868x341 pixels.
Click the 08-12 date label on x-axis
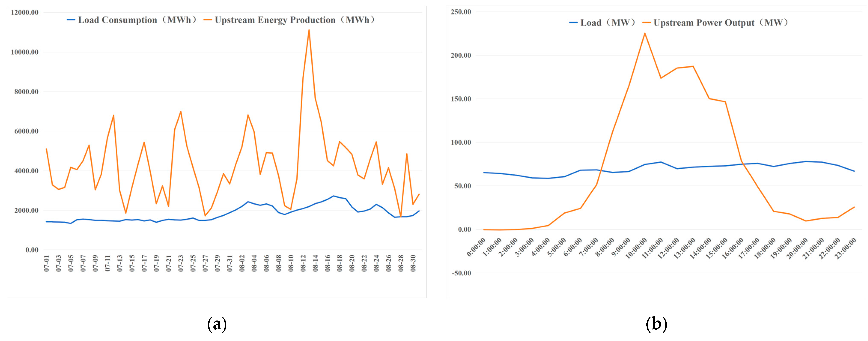(x=303, y=263)
